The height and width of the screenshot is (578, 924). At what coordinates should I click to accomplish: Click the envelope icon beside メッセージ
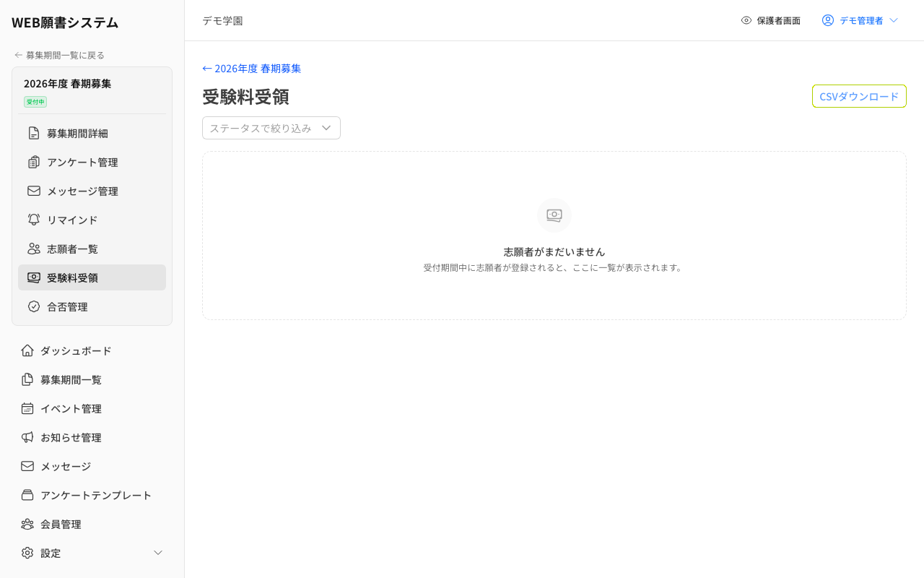click(x=27, y=466)
